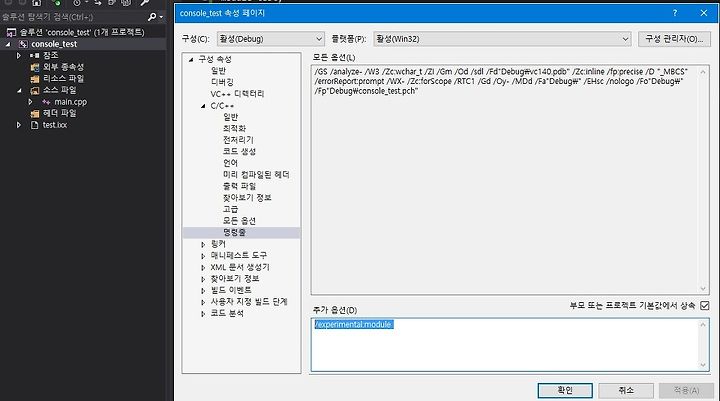Select VC++ 디렉터리 property page

[x=237, y=94]
